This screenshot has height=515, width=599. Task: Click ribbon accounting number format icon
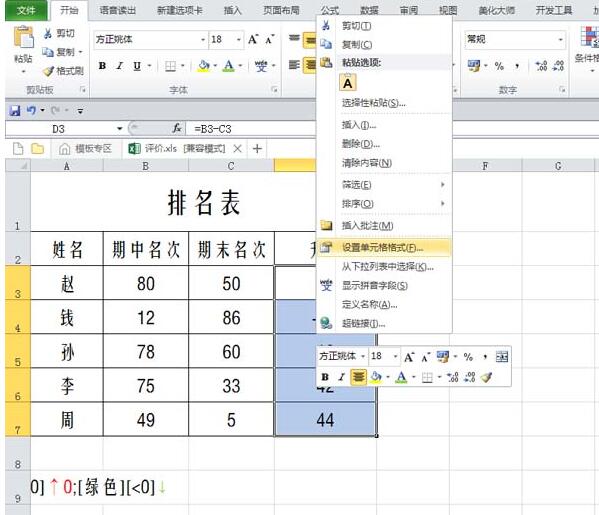(474, 66)
